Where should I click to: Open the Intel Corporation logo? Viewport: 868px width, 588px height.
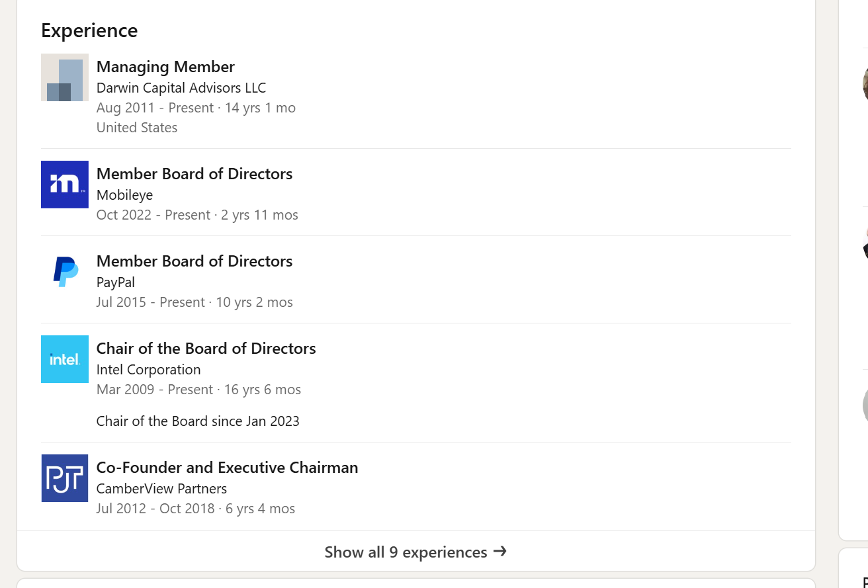pyautogui.click(x=65, y=359)
